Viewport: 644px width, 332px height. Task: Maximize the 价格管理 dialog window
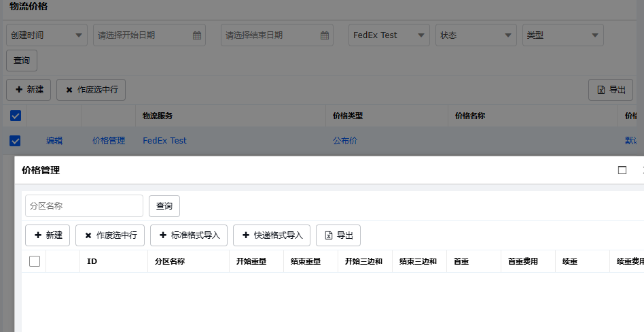tap(622, 170)
